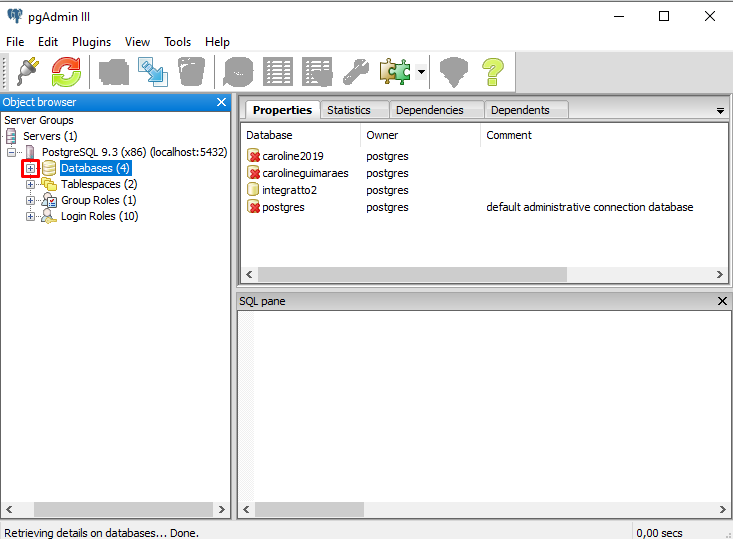Image resolution: width=733 pixels, height=539 pixels.
Task: Click the properties horizontal scrollbar thumb
Action: point(412,274)
